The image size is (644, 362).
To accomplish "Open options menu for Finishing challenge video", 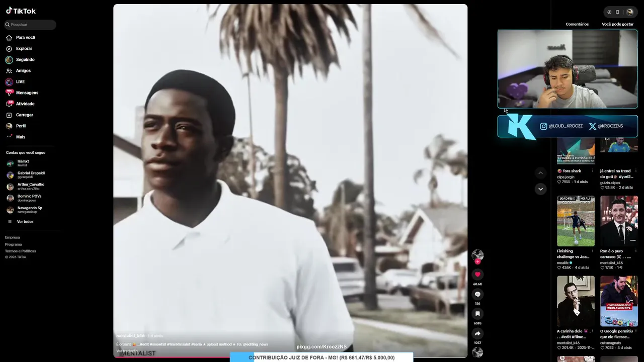I will pyautogui.click(x=593, y=251).
